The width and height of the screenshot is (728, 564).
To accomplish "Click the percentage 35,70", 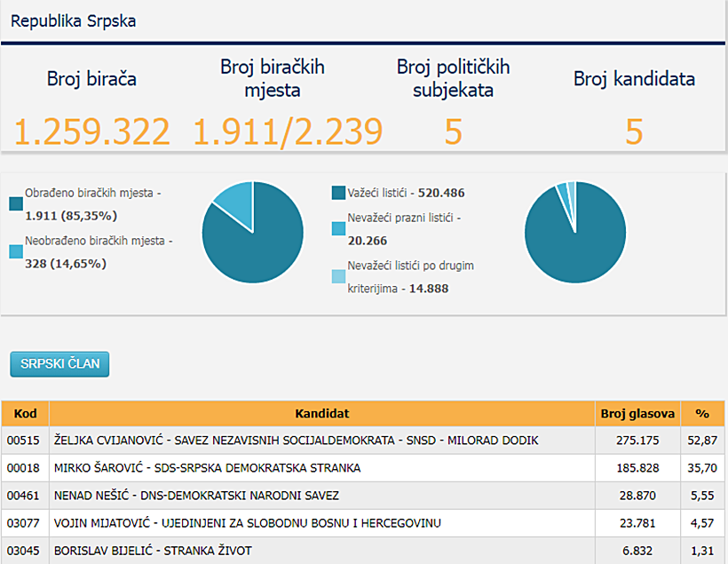I will click(x=702, y=468).
